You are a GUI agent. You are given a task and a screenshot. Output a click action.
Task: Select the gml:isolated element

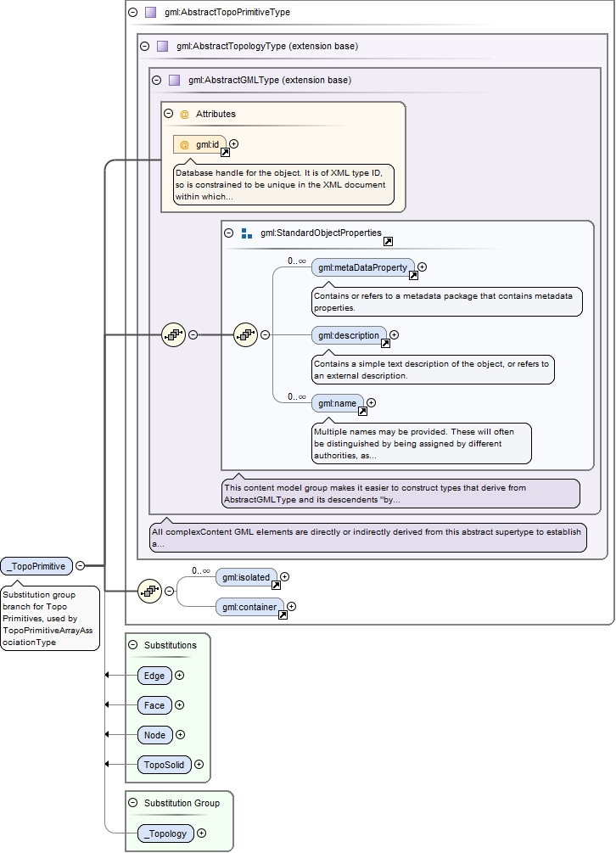click(246, 577)
